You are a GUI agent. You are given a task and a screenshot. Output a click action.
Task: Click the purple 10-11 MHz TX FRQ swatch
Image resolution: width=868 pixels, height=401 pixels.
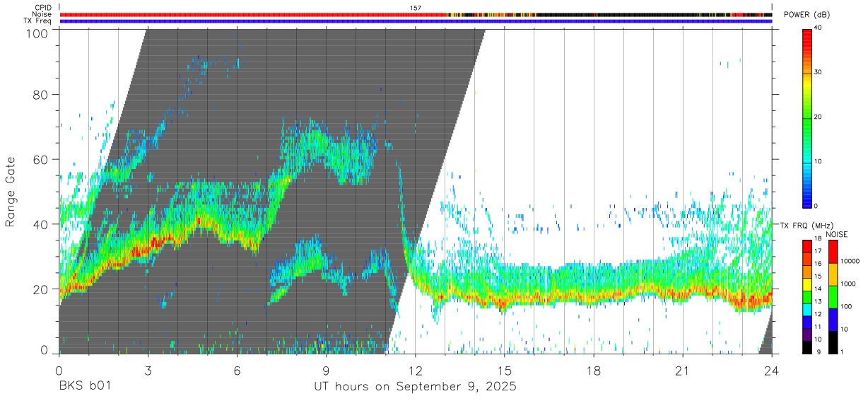pos(807,335)
